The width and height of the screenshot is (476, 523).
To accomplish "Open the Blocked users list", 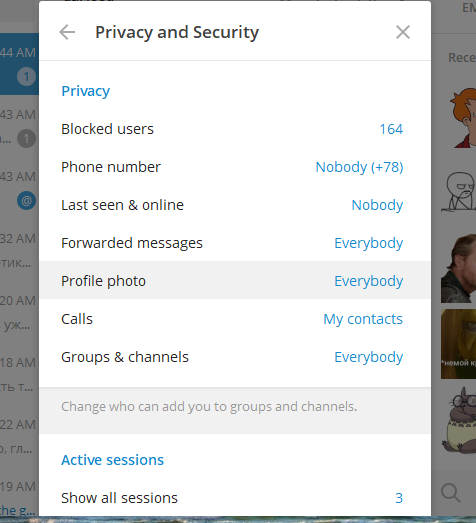I will (235, 129).
